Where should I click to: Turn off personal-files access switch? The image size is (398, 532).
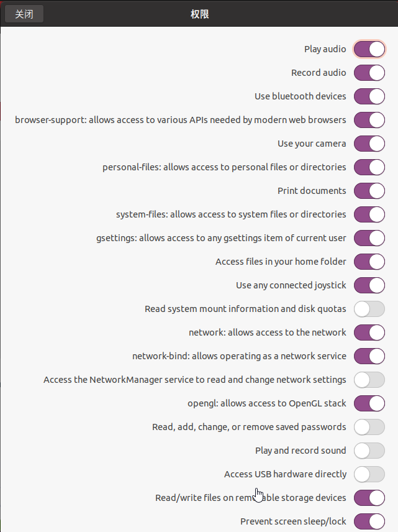click(369, 167)
